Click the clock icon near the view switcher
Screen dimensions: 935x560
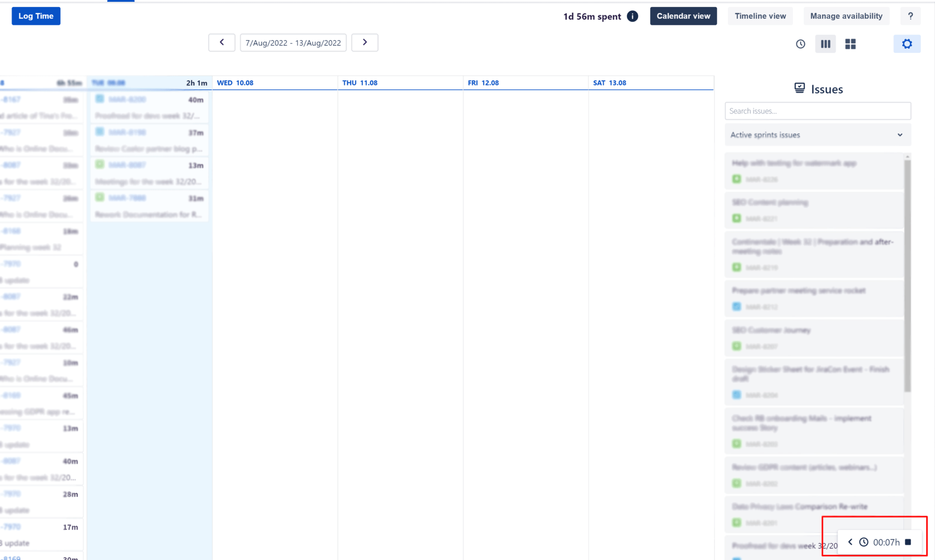coord(800,44)
